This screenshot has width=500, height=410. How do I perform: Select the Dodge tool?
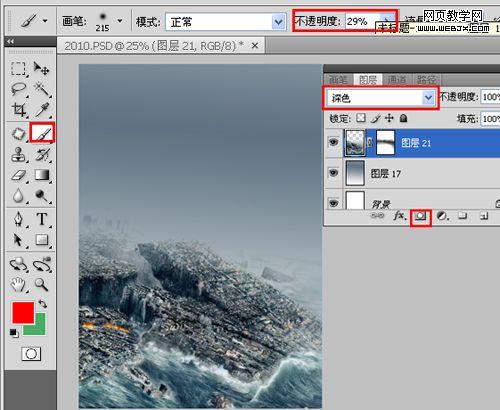(41, 196)
